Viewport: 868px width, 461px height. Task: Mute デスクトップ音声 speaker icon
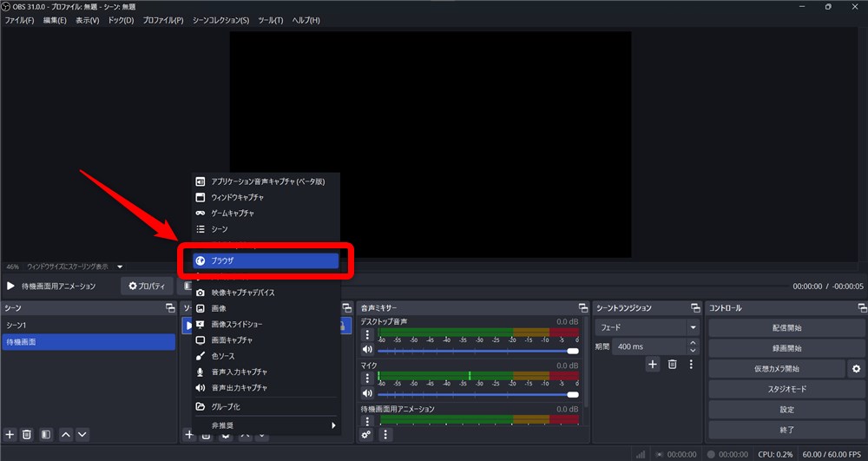tap(367, 350)
